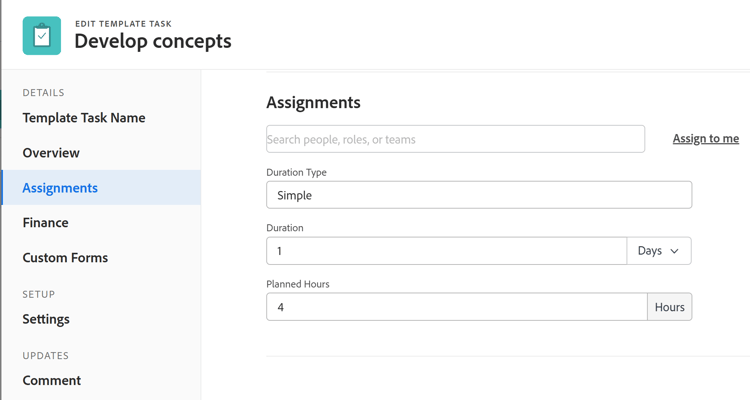Open the Duration Type dropdown showing Simple
750x400 pixels.
478,195
